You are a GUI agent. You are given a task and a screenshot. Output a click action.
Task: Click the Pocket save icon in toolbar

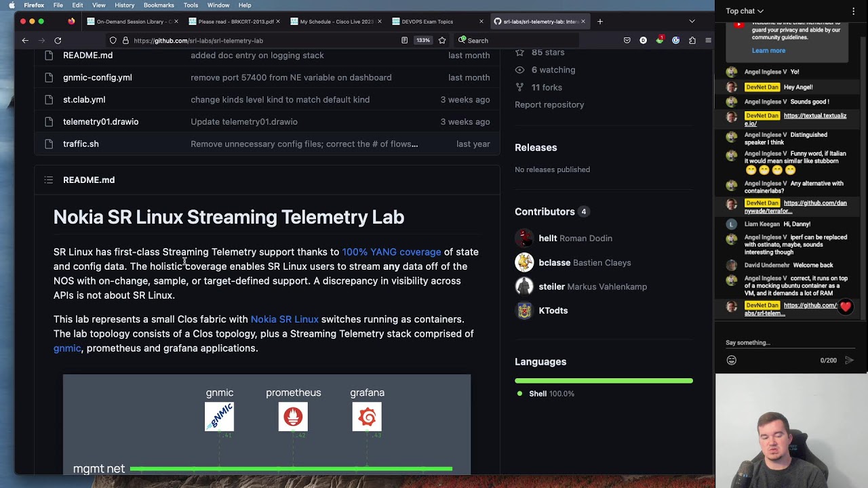point(627,41)
